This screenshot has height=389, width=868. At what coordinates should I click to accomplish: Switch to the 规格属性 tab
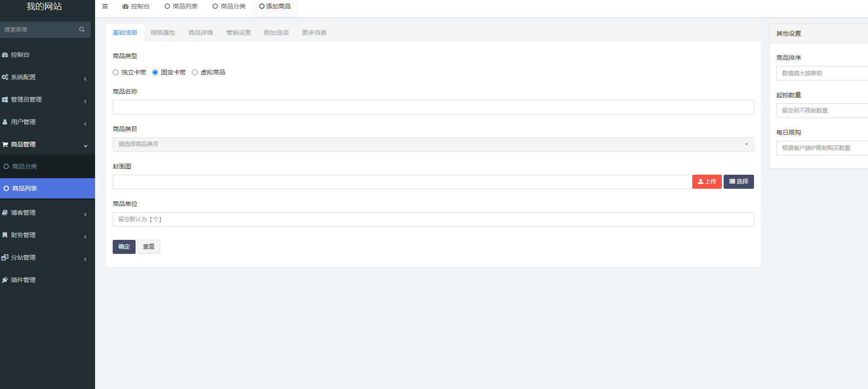tap(162, 33)
